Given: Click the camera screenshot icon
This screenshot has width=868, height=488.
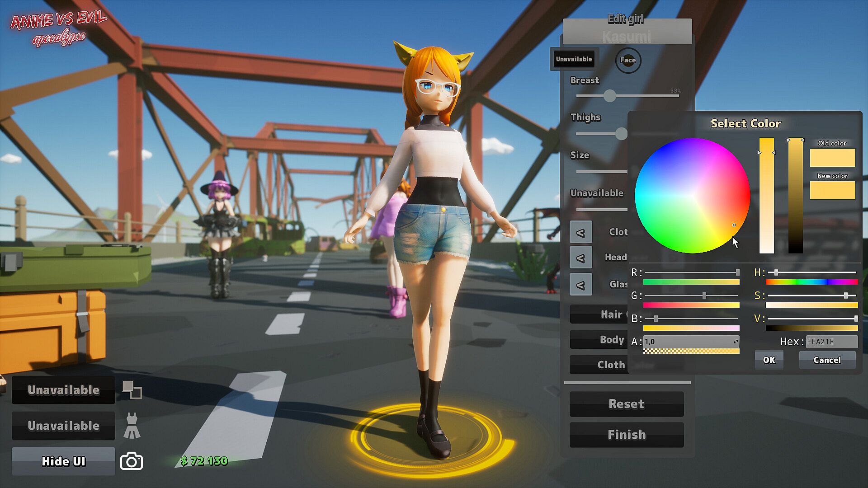Looking at the screenshot, I should (x=132, y=461).
